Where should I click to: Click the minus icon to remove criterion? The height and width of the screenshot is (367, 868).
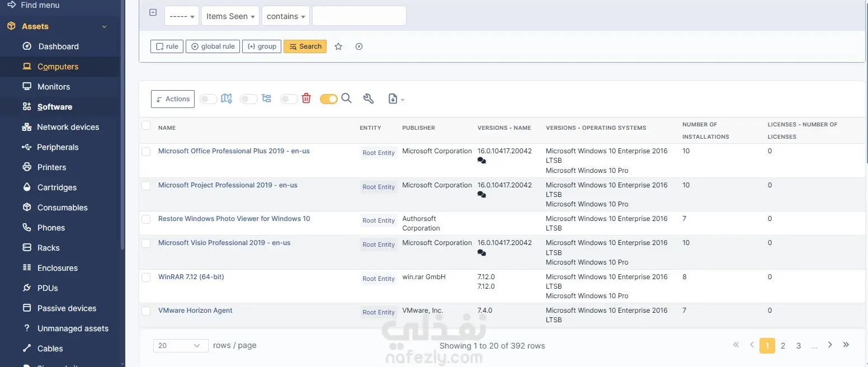[x=153, y=12]
